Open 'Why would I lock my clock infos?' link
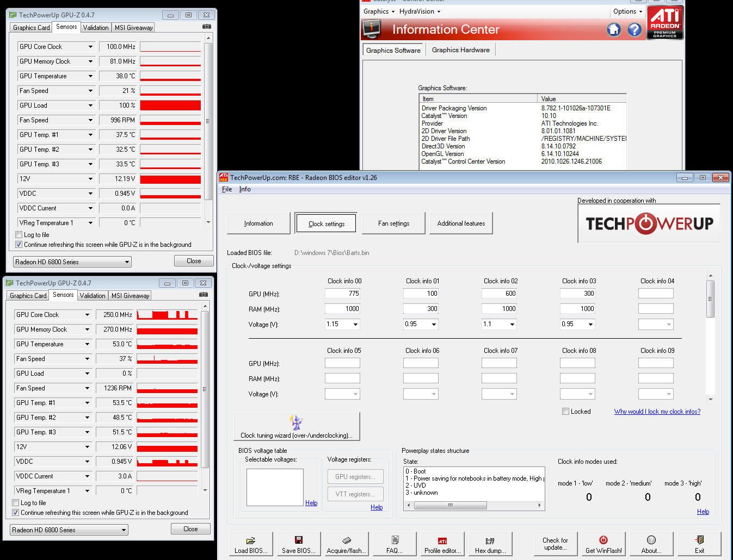Image resolution: width=733 pixels, height=560 pixels. tap(657, 412)
